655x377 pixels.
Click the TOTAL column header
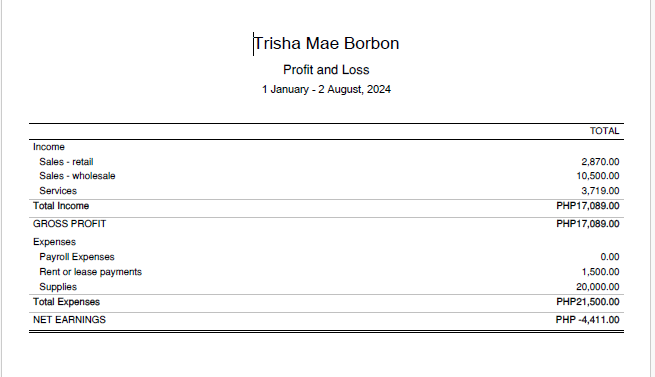coord(604,131)
